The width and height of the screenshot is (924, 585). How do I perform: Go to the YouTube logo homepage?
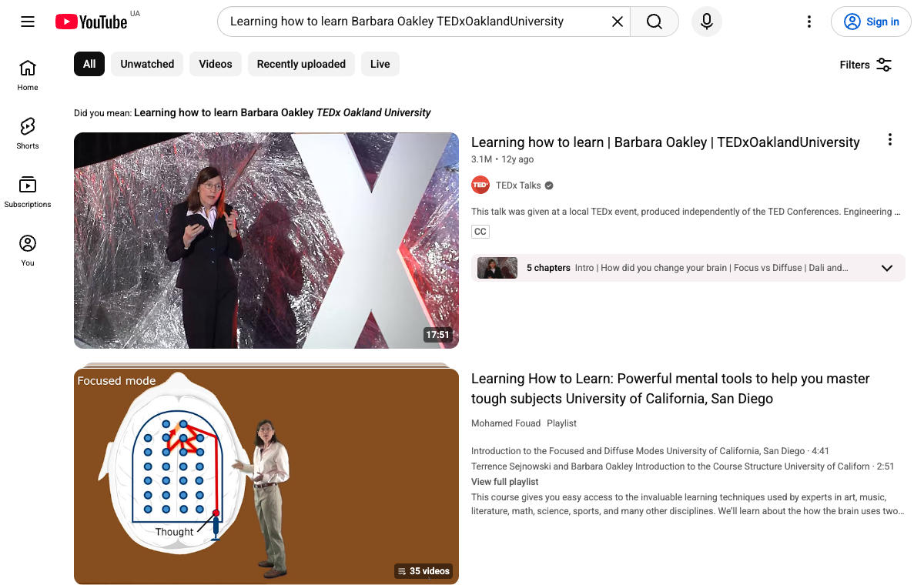(x=91, y=22)
